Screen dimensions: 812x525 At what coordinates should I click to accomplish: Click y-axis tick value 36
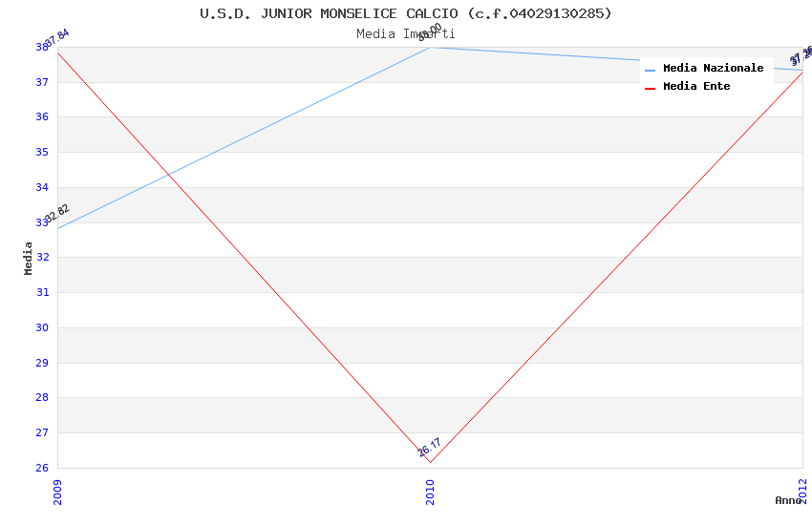[42, 116]
